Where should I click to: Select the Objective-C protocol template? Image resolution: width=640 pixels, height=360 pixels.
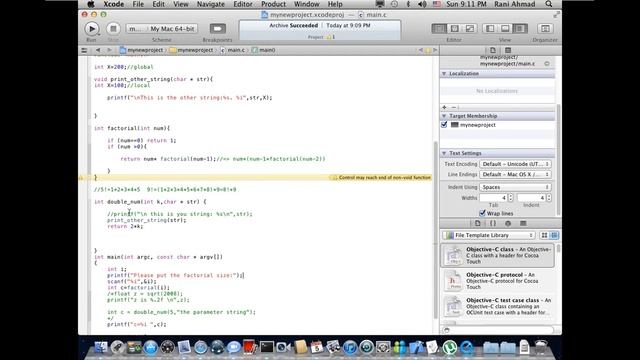pyautogui.click(x=498, y=281)
